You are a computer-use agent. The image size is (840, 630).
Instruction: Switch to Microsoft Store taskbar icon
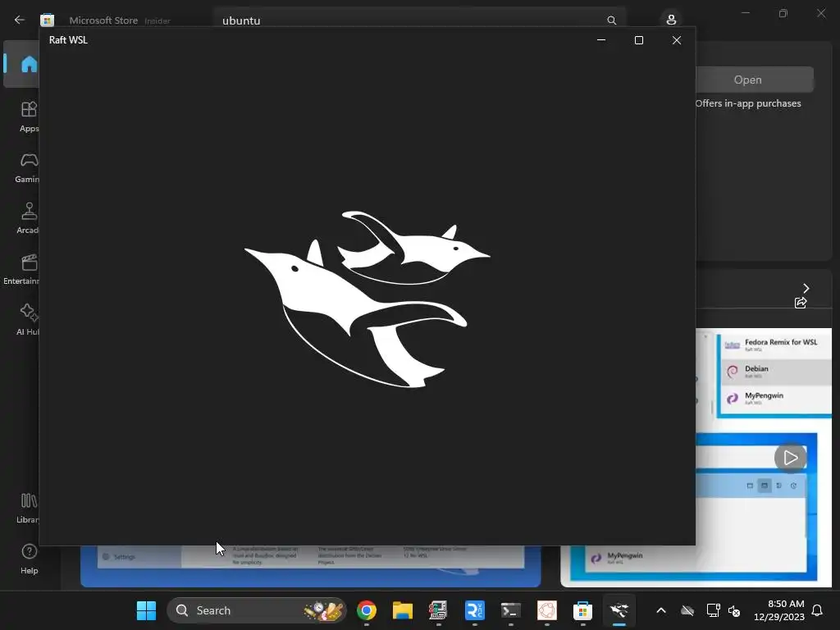(583, 610)
